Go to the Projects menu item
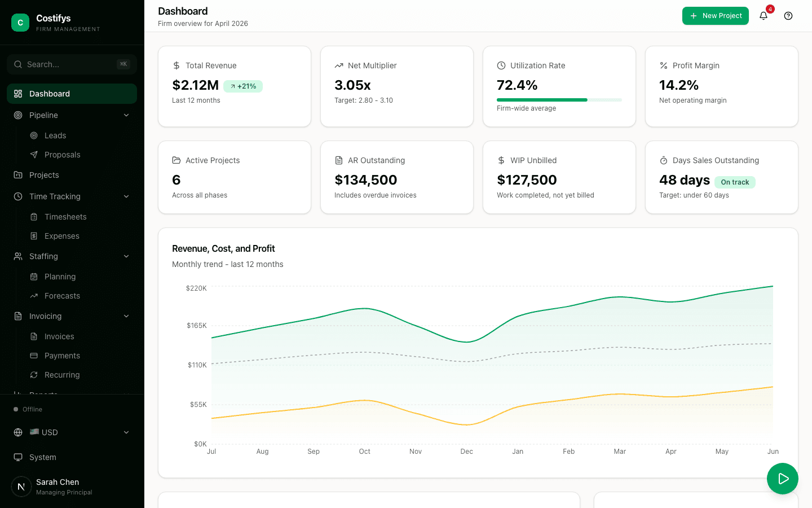812x508 pixels. pos(44,175)
